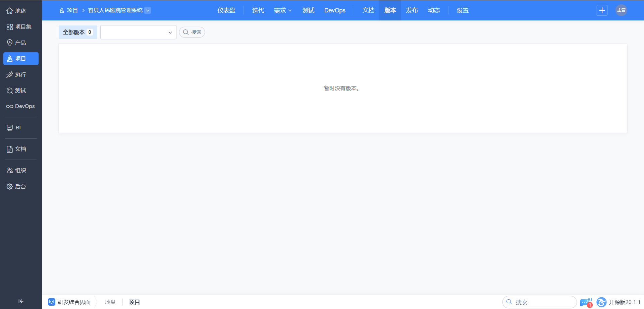Click 项目 in the bottom bar
Screen dimensions: 644x309
pyautogui.click(x=135, y=302)
